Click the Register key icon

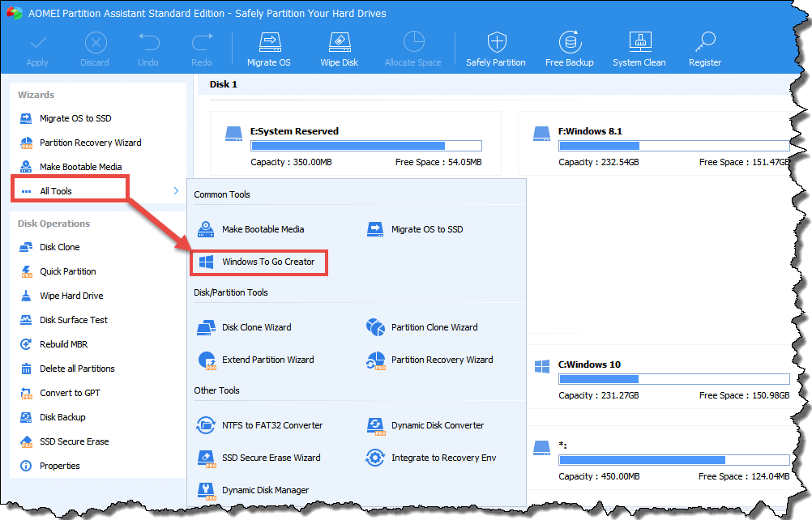705,42
